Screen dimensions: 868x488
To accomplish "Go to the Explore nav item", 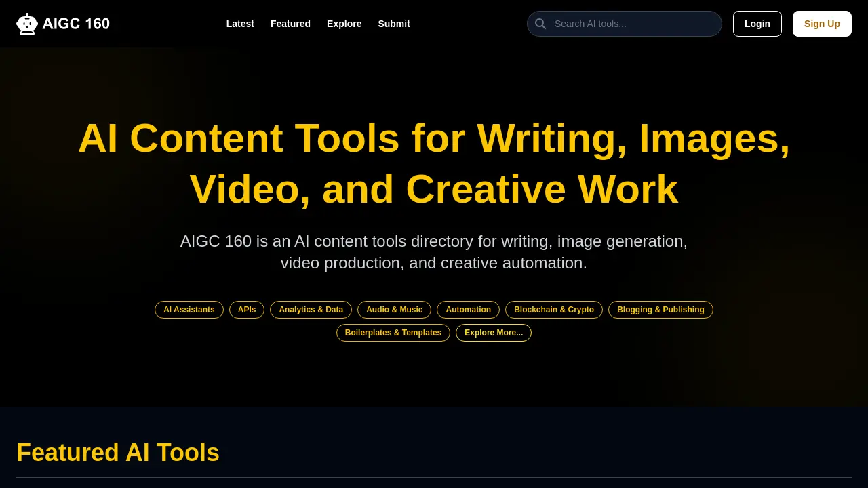I will [x=344, y=24].
